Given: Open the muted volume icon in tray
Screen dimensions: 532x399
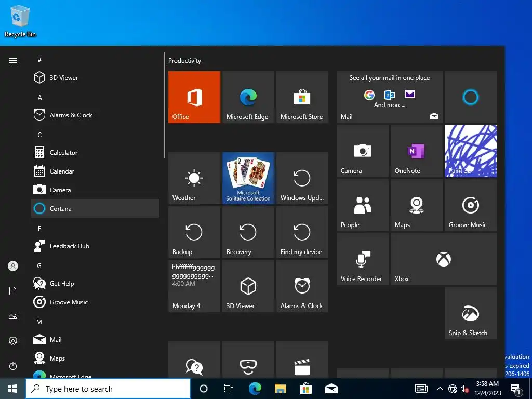Looking at the screenshot, I should (x=464, y=389).
